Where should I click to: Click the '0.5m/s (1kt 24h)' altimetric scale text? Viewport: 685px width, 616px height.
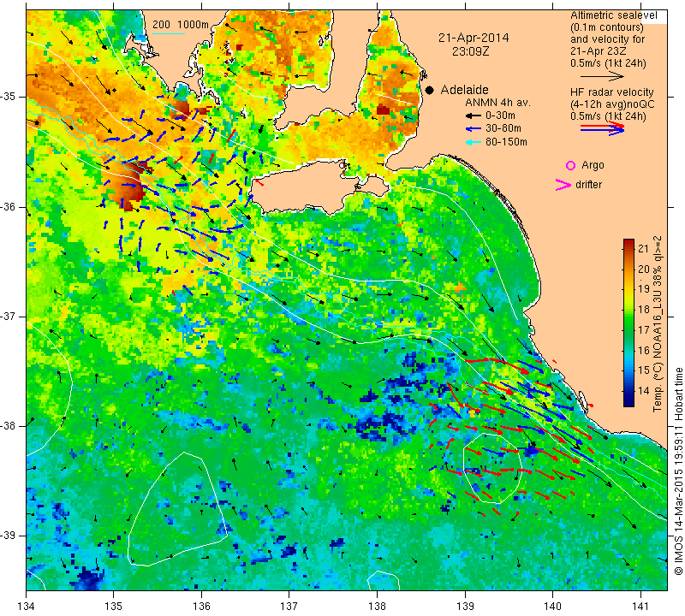[608, 62]
